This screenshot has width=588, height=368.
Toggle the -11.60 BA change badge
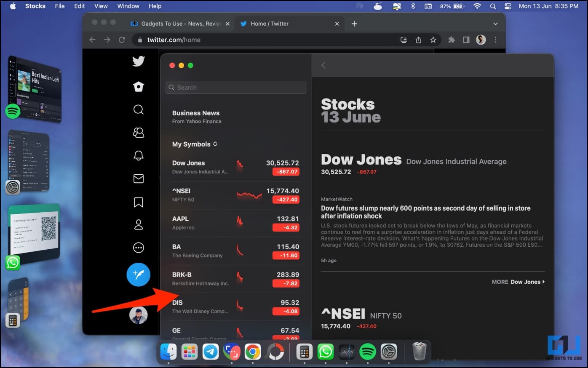point(286,256)
